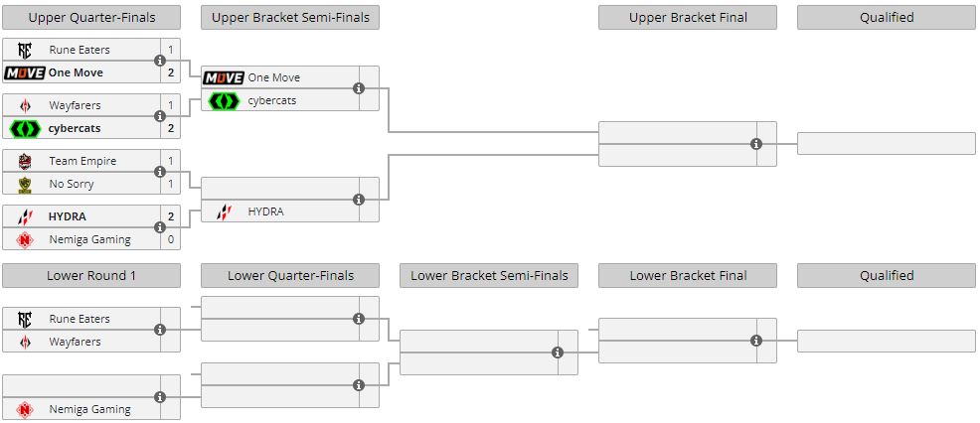Open the Team Empire team link
This screenshot has width=980, height=423.
tap(82, 161)
